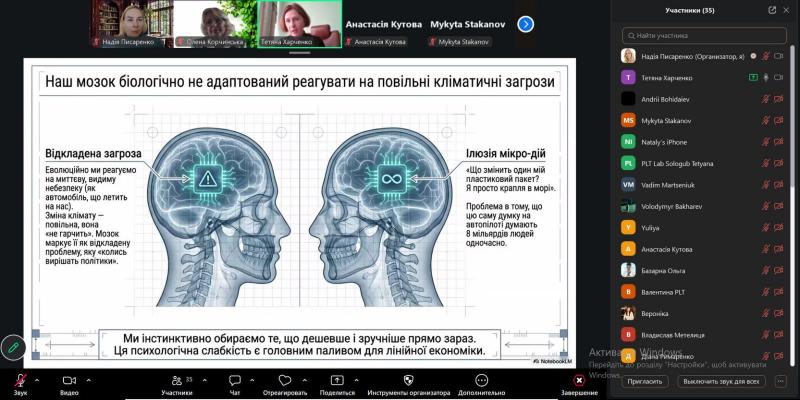Screen dimensions: 800x400
Task: Open the Дополнительно three-dots menu
Action: click(482, 381)
